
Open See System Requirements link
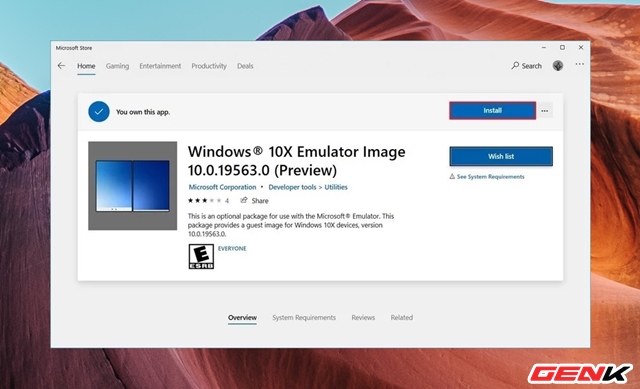click(x=487, y=177)
